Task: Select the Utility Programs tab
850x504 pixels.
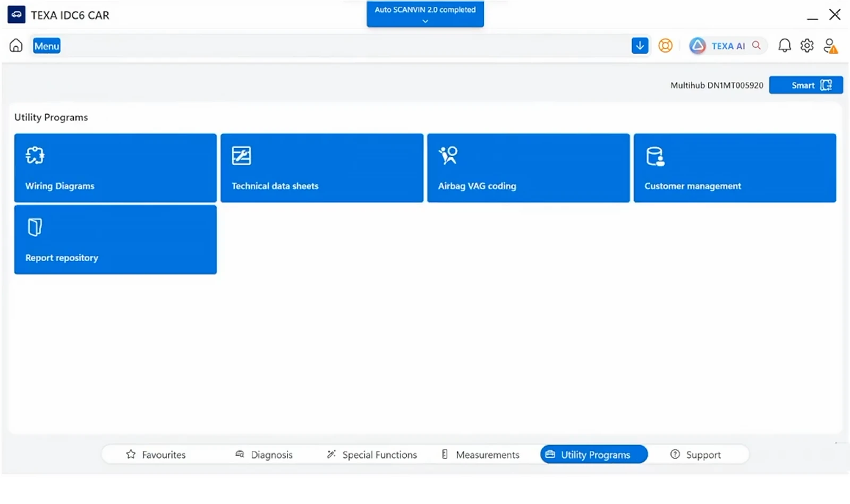Action: (x=594, y=455)
